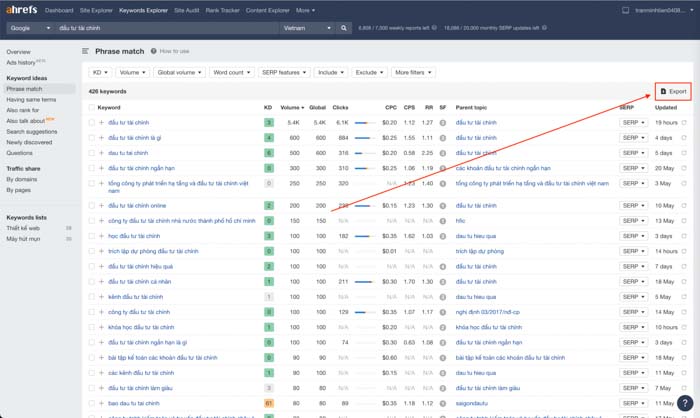Refresh the row updated 7 days ago
Image resolution: width=700 pixels, height=418 pixels.
(684, 266)
